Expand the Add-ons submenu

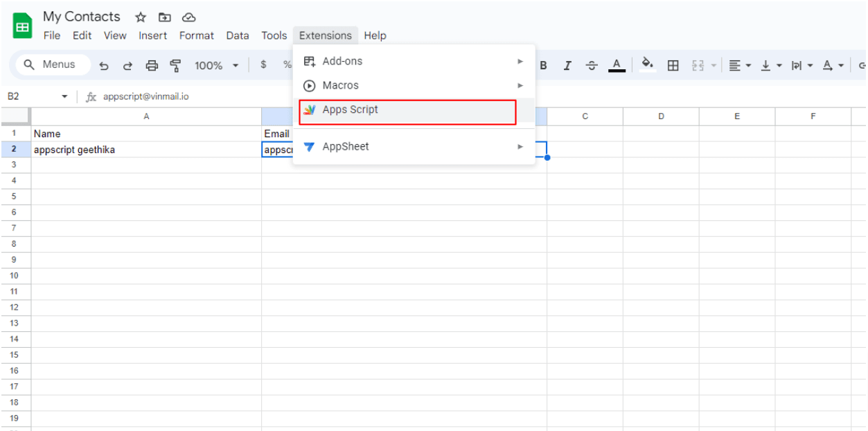[414, 61]
